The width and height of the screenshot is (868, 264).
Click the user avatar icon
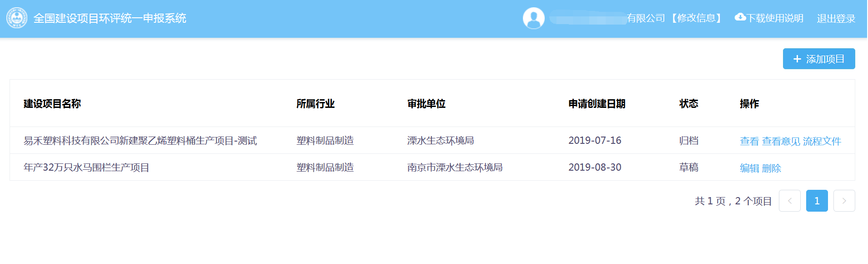[x=533, y=18]
